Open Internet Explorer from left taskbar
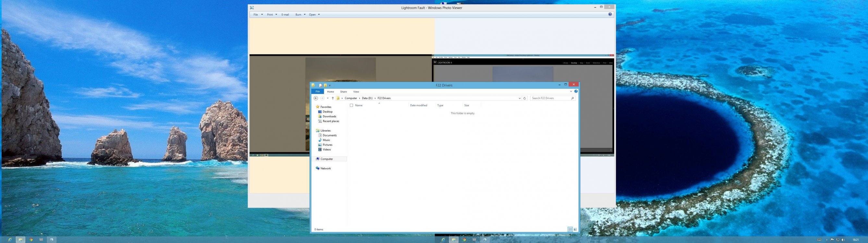 pos(10,240)
